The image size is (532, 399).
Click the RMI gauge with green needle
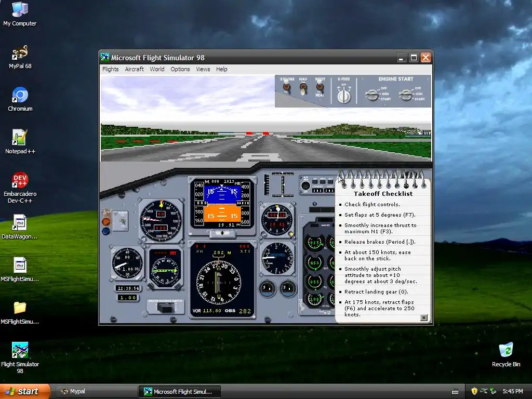164,269
